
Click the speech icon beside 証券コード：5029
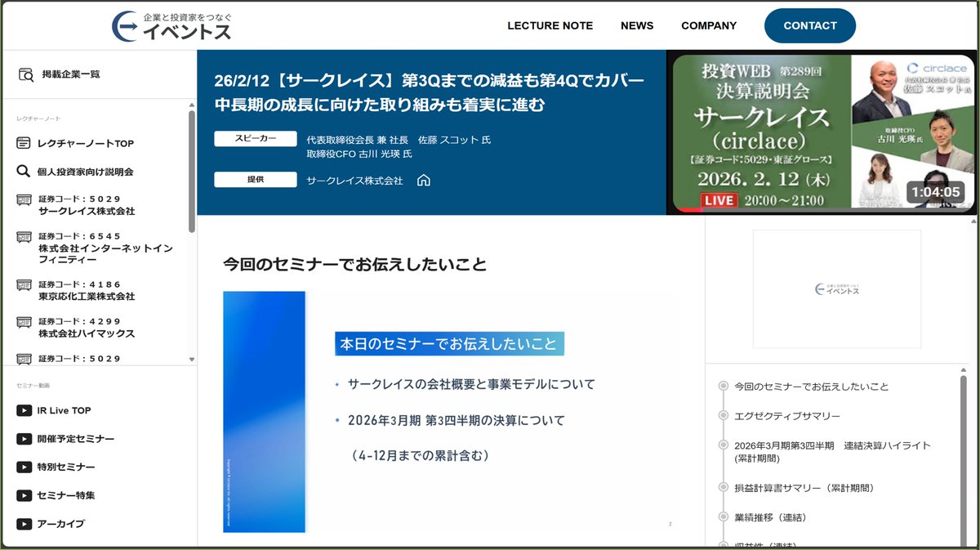click(x=25, y=199)
